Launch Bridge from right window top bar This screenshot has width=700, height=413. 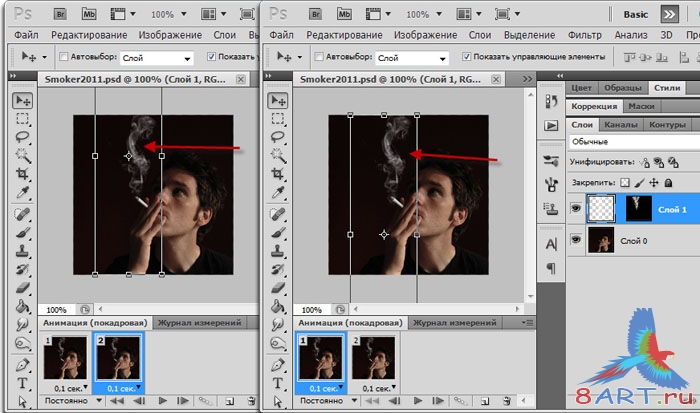click(x=316, y=14)
